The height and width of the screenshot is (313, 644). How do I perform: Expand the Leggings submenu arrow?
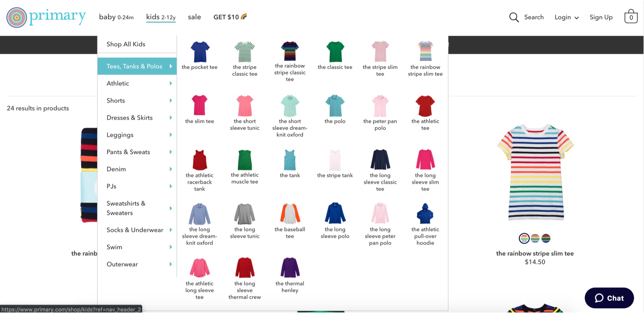tap(170, 135)
